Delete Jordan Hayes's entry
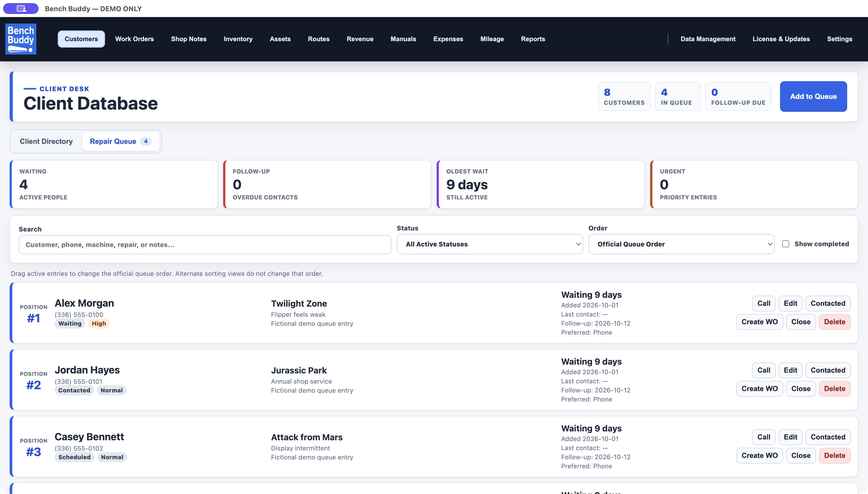The height and width of the screenshot is (494, 868). click(x=835, y=388)
